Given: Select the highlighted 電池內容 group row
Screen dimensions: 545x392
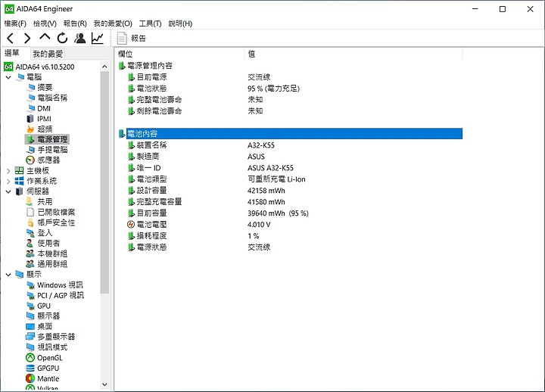Looking at the screenshot, I should (x=290, y=133).
